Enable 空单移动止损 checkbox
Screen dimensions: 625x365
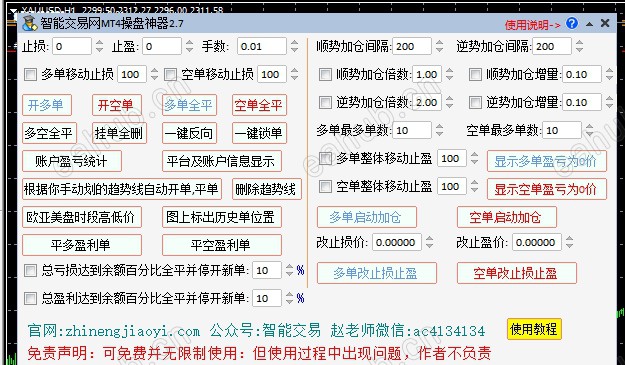point(171,75)
